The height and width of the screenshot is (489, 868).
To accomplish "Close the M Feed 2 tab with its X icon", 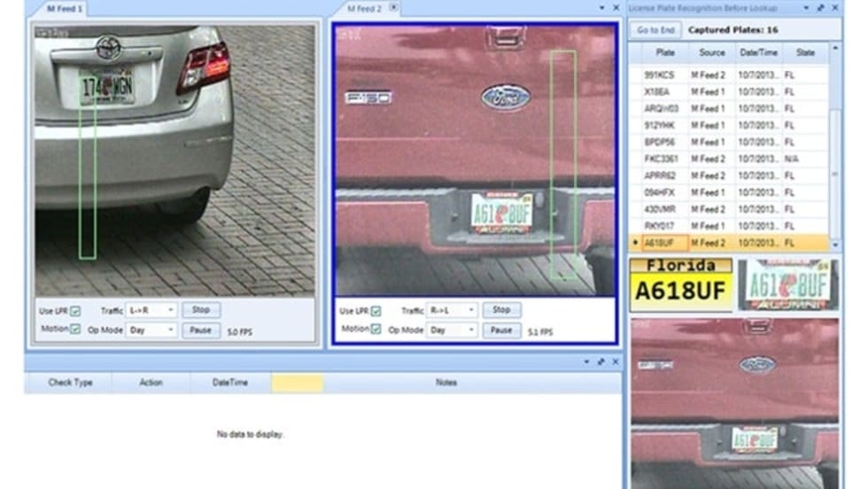I will [x=394, y=7].
